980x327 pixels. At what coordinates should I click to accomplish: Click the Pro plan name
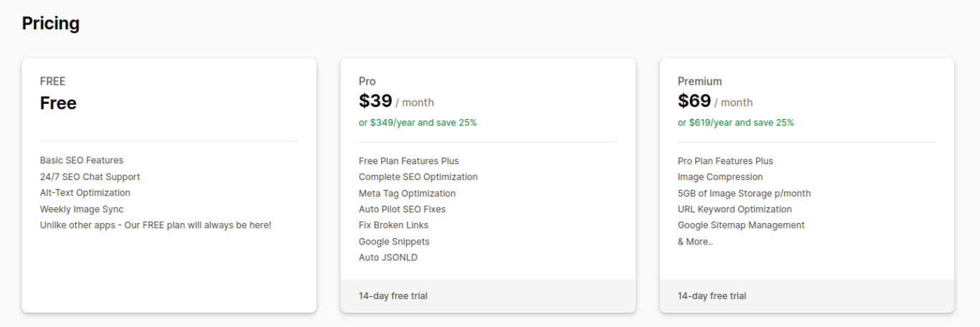367,82
